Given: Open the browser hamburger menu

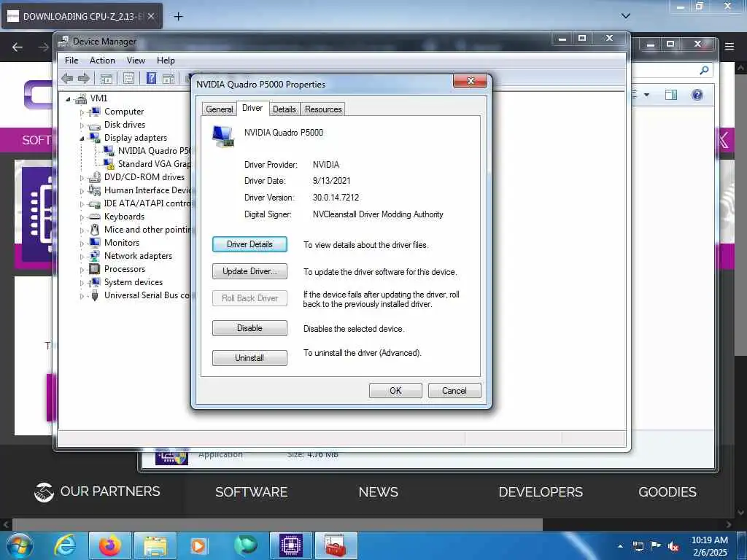Looking at the screenshot, I should click(729, 46).
